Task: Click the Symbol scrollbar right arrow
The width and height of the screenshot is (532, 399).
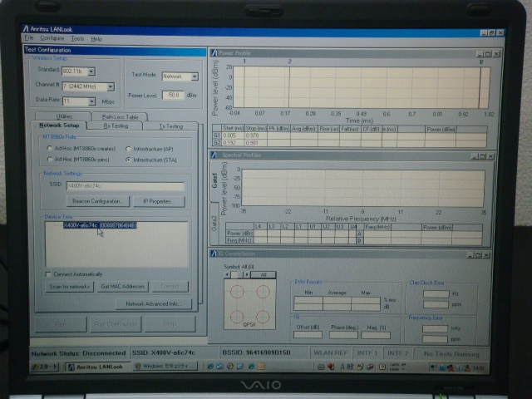Action: (x=247, y=274)
